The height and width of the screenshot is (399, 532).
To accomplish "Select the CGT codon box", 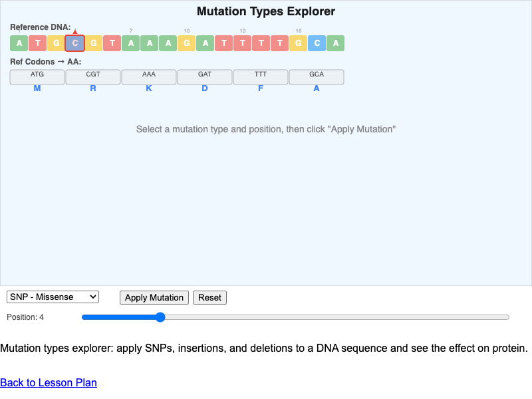I will tap(93, 76).
